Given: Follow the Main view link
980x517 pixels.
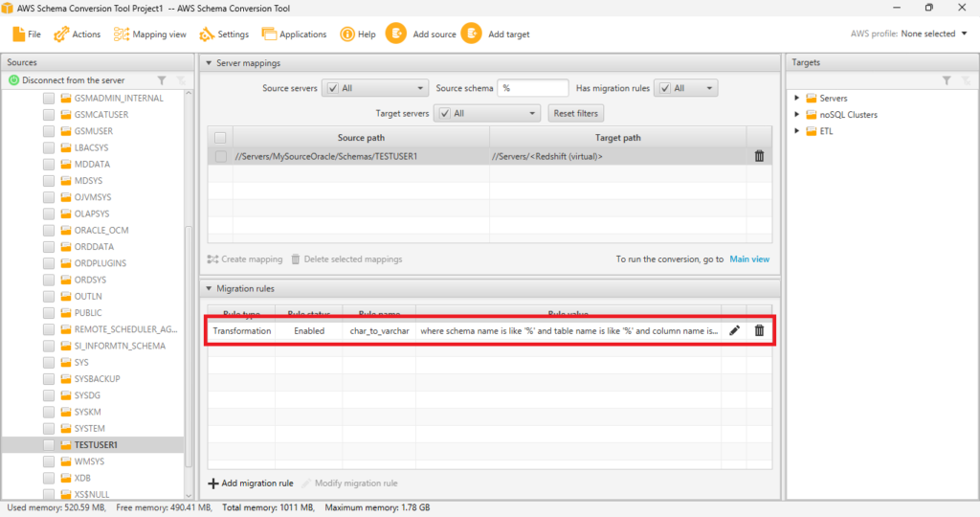Looking at the screenshot, I should click(749, 259).
